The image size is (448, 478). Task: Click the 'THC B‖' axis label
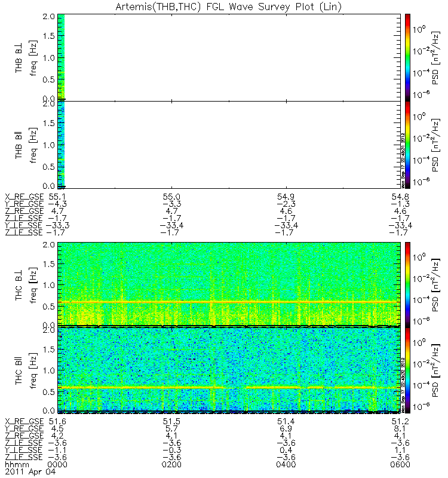[x=19, y=370]
